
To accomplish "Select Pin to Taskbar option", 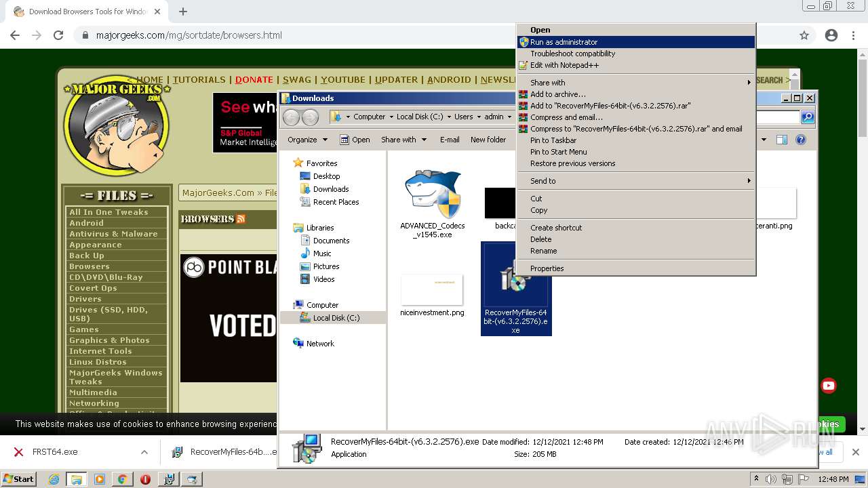I will click(x=636, y=140).
